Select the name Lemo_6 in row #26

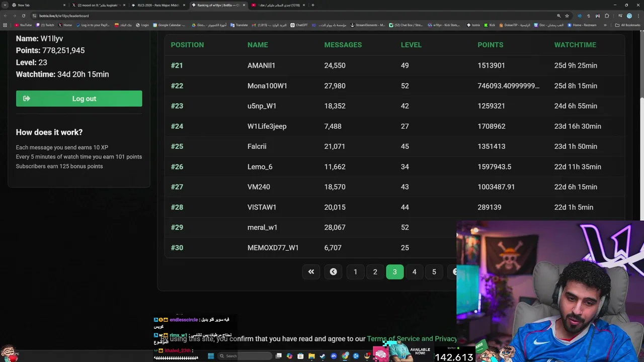260,166
